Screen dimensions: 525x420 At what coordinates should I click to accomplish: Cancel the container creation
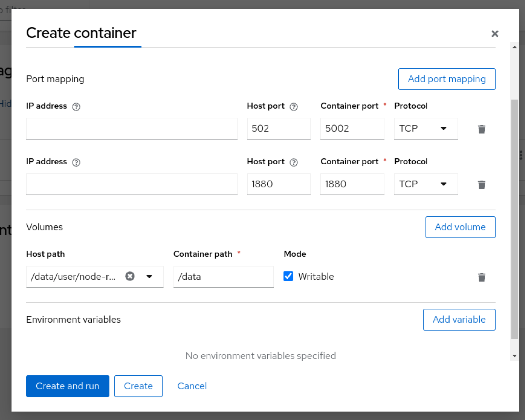pos(192,386)
